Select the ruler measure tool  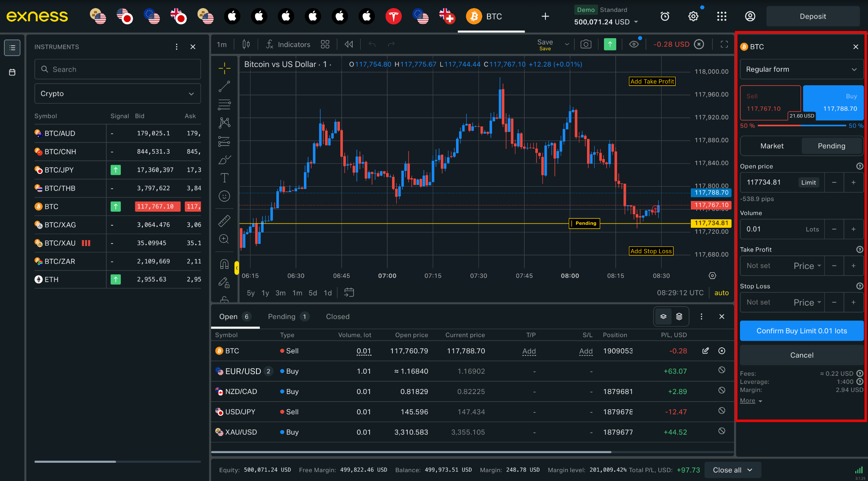224,221
